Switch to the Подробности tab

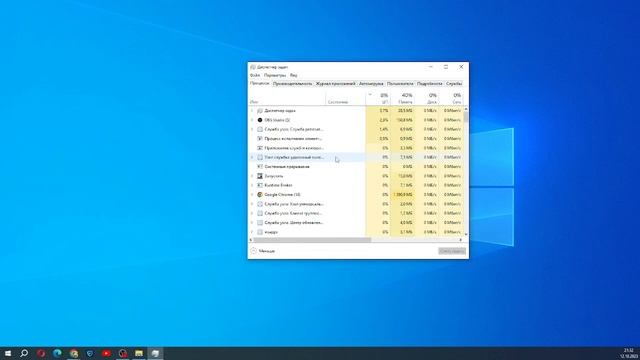(429, 84)
